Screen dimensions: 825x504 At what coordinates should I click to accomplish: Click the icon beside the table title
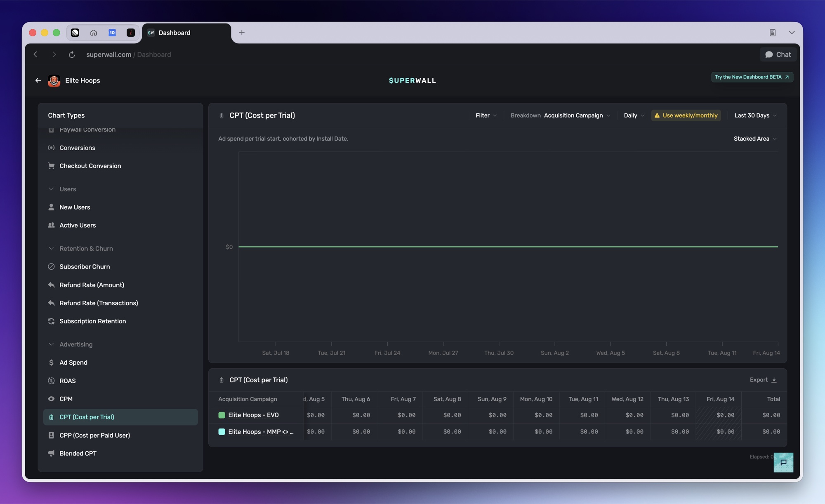click(x=222, y=380)
